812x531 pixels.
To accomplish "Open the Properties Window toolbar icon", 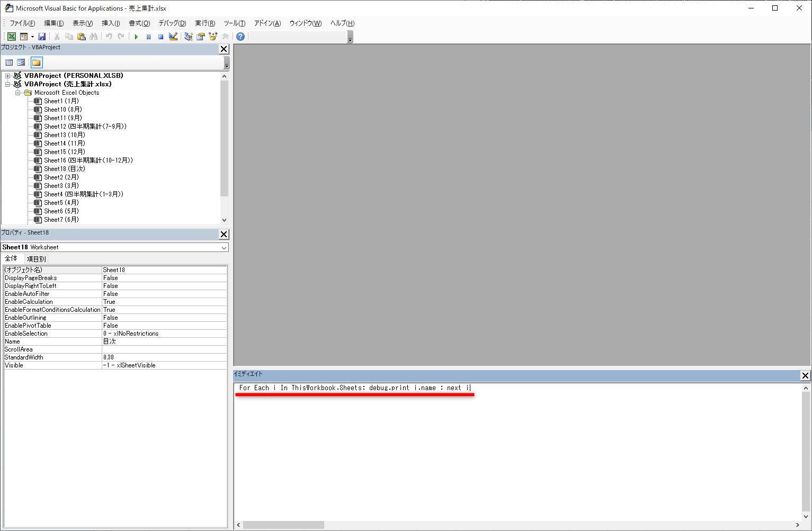I will [x=201, y=36].
